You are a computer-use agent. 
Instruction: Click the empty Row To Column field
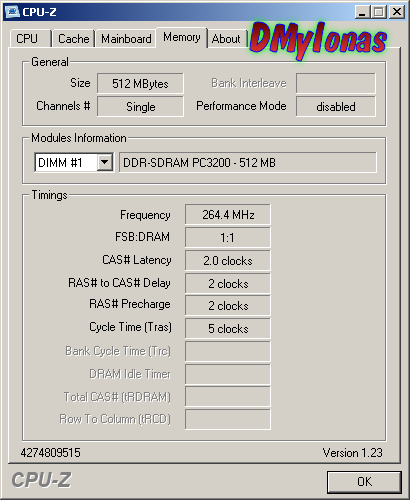(x=228, y=419)
